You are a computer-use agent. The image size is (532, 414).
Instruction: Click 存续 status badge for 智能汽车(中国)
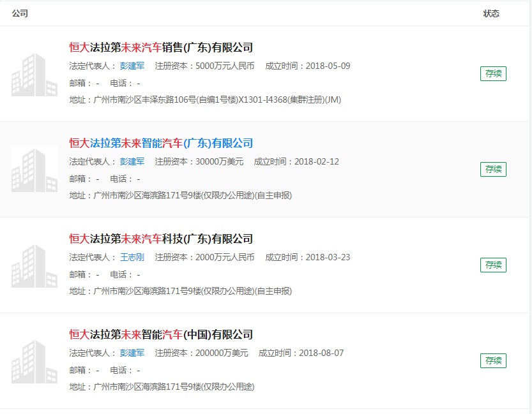pyautogui.click(x=493, y=360)
